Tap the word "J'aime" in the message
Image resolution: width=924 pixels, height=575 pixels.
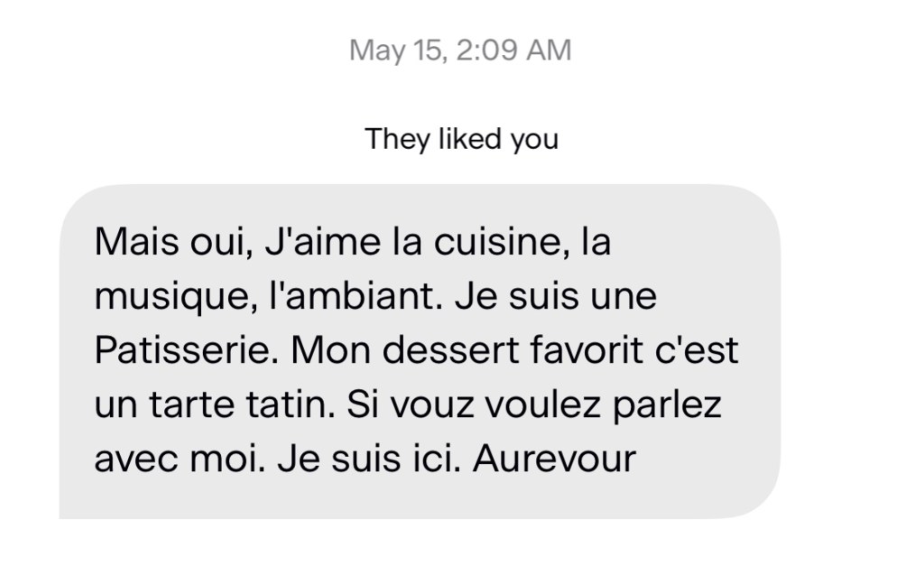tap(310, 244)
